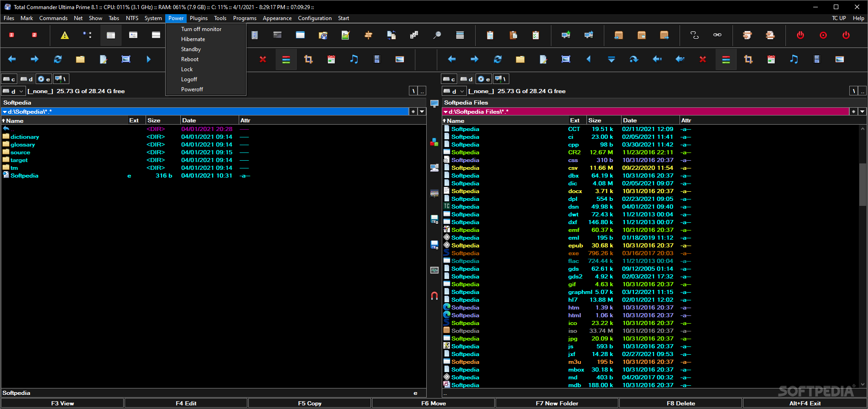Image resolution: width=868 pixels, height=409 pixels.
Task: Click the right panel film strip video icon
Action: pos(817,59)
